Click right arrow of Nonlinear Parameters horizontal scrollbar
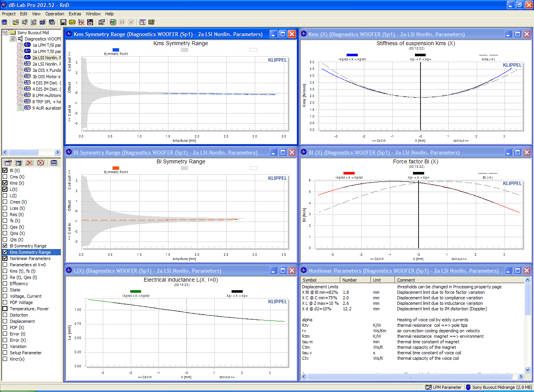The height and width of the screenshot is (392, 534). tap(521, 376)
